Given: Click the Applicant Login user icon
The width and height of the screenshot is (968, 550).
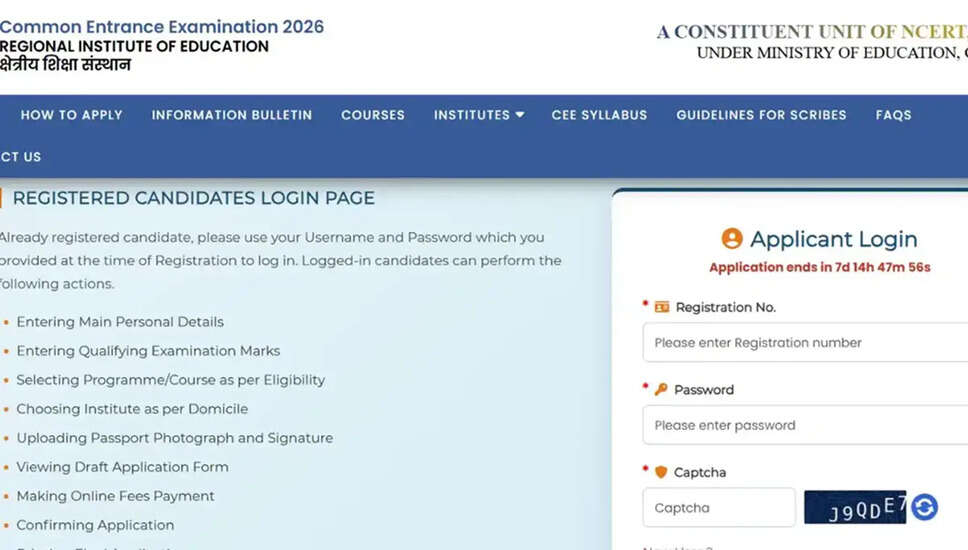Looking at the screenshot, I should pos(732,238).
